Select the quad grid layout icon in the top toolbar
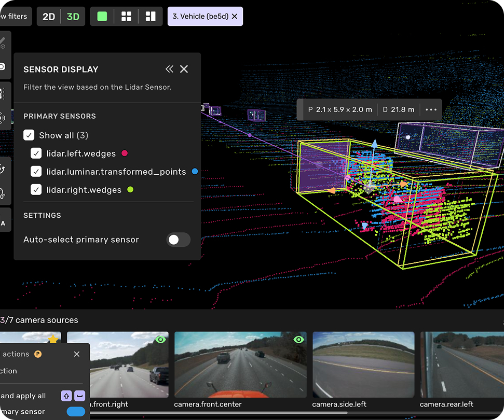504x420 pixels. click(x=126, y=16)
